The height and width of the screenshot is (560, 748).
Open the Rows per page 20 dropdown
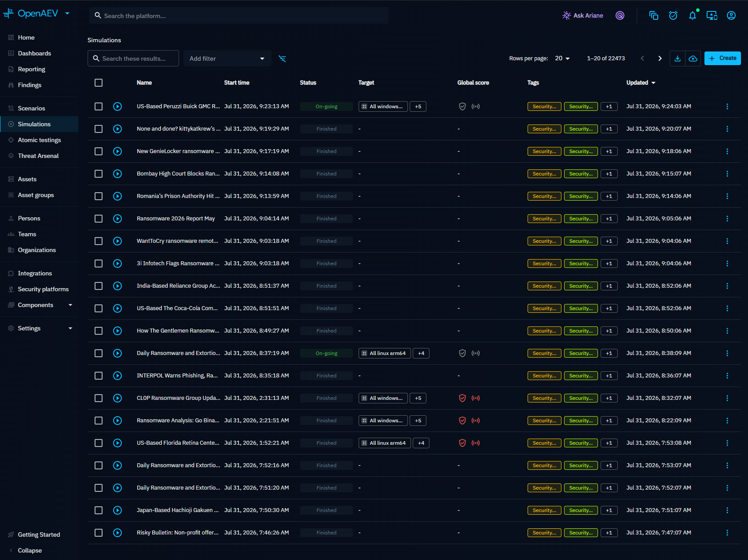click(562, 59)
